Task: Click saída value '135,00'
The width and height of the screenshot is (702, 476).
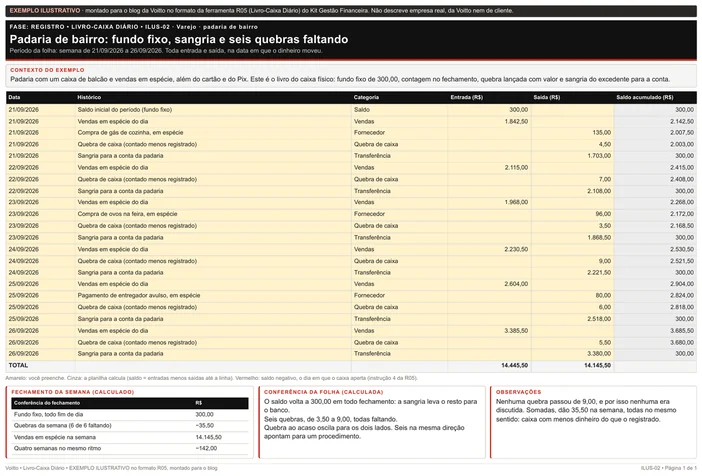Action: 602,133
